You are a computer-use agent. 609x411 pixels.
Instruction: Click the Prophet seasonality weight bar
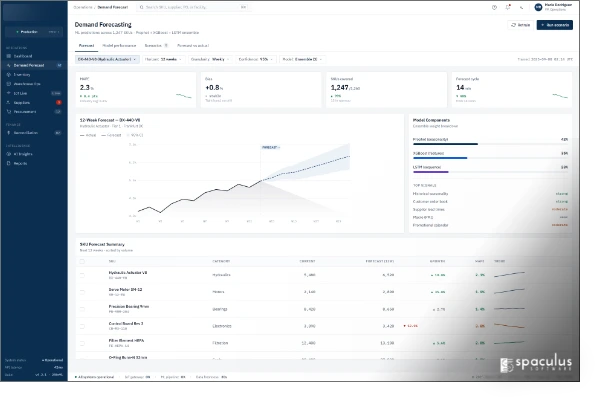point(490,144)
